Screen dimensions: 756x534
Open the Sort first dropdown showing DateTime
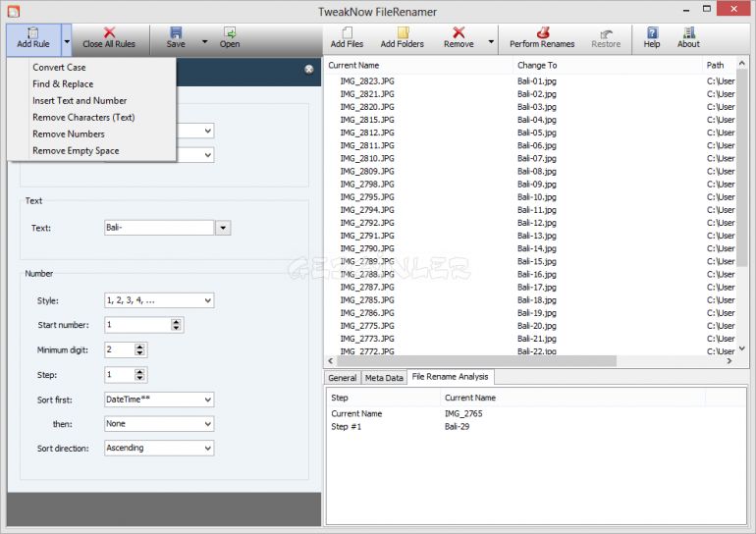click(159, 400)
